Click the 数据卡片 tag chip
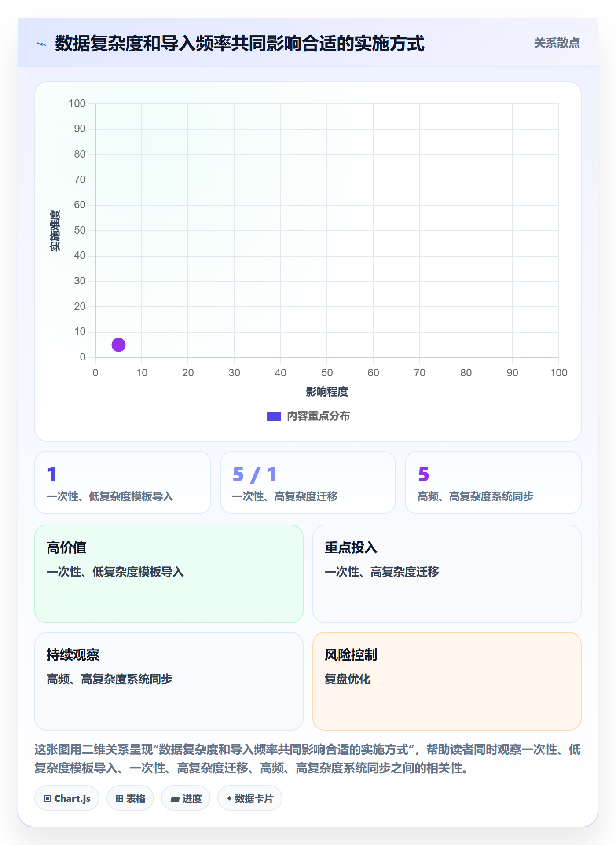616x845 pixels. pyautogui.click(x=250, y=798)
